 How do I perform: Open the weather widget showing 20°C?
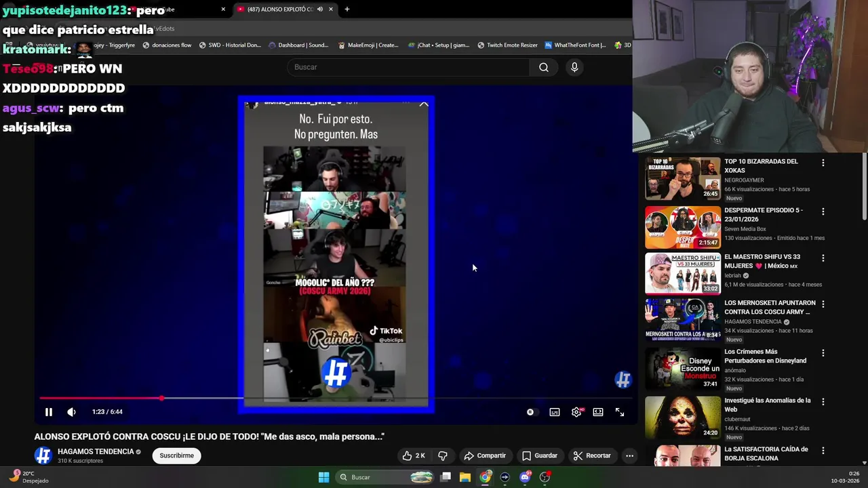28,477
